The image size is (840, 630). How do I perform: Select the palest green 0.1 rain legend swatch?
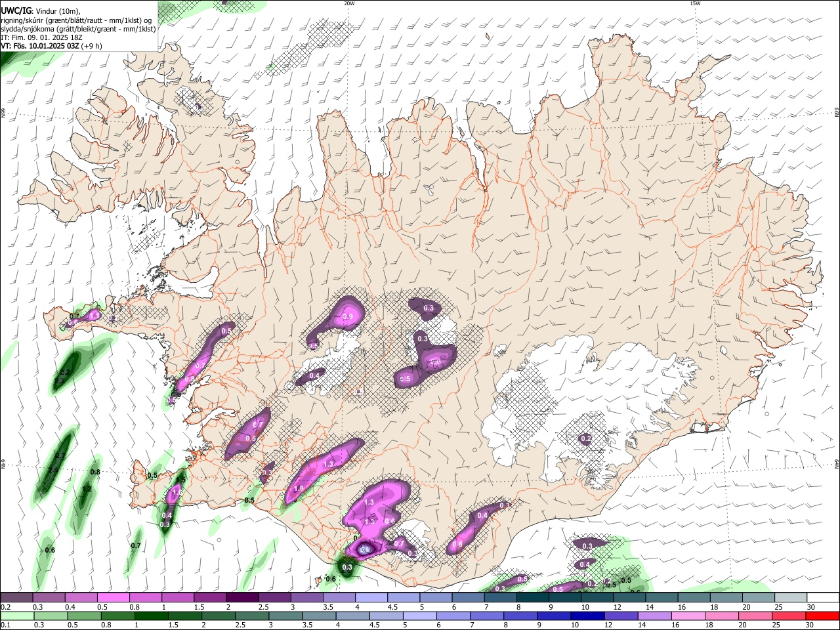18,616
